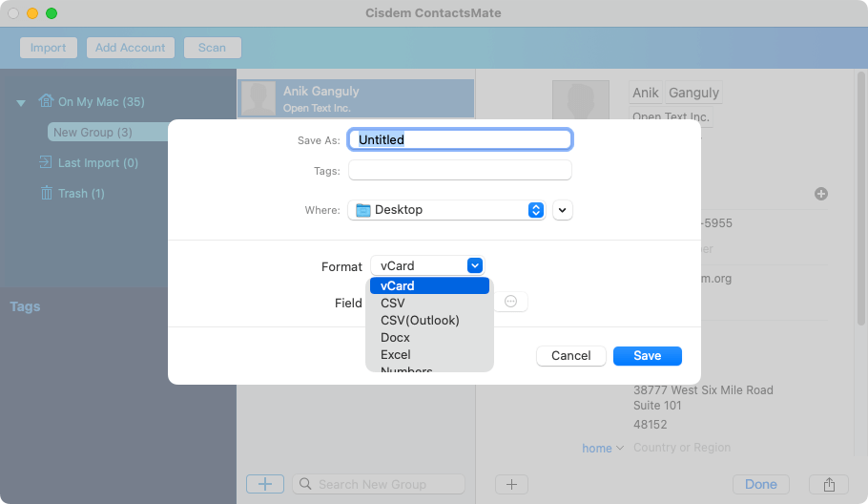Screen dimensions: 868x504
Task: Choose vCard from the format list
Action: click(x=429, y=285)
